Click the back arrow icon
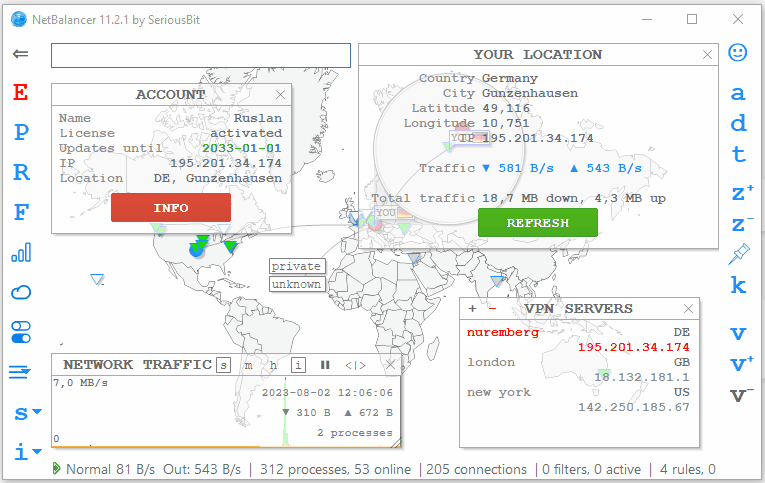The width and height of the screenshot is (765, 483). tap(20, 54)
